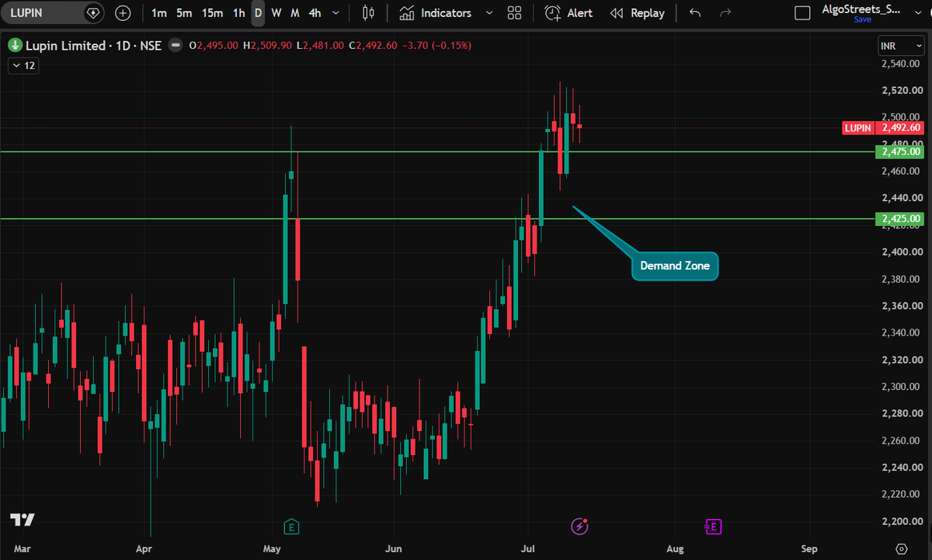Select the 4h timeframe
Viewport: 932px width, 560px height.
[x=315, y=13]
